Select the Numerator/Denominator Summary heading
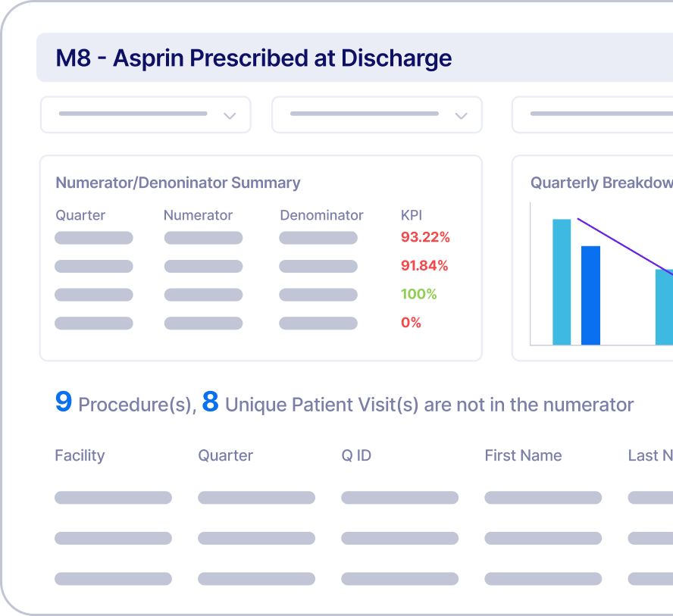The image size is (673, 616). coord(177,183)
